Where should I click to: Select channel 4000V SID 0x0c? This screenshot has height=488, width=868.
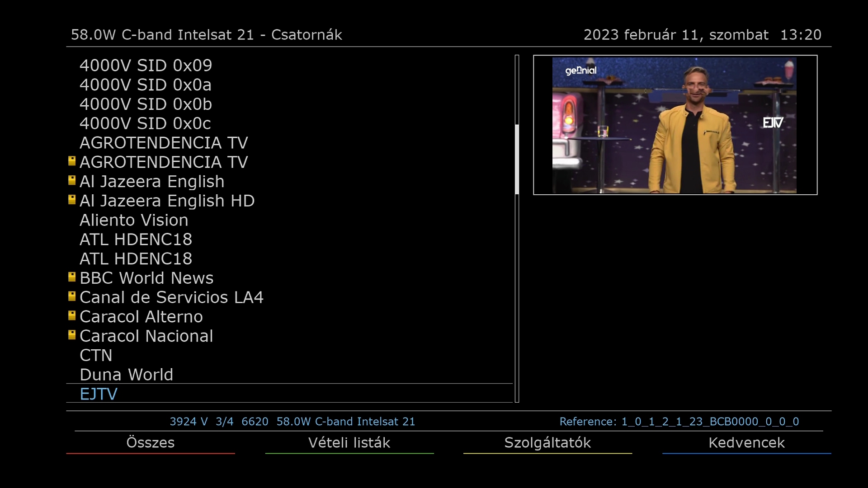[x=289, y=123]
